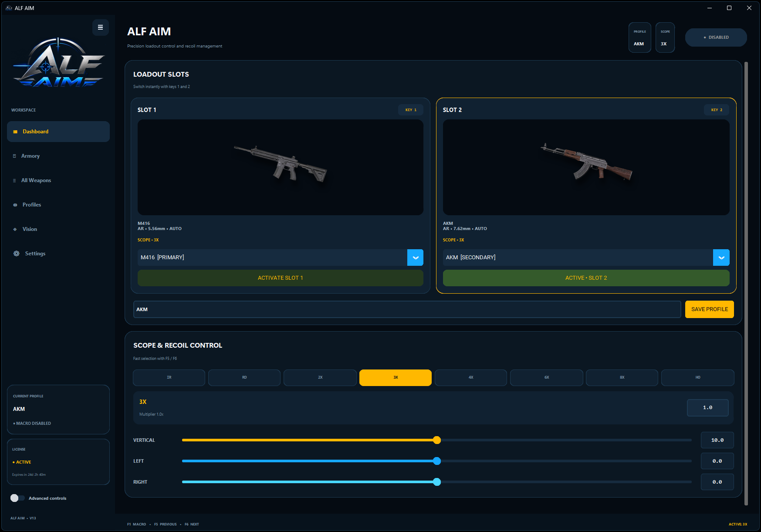Screen dimensions: 761x532
Task: Select the 6X scope option
Action: tap(547, 377)
